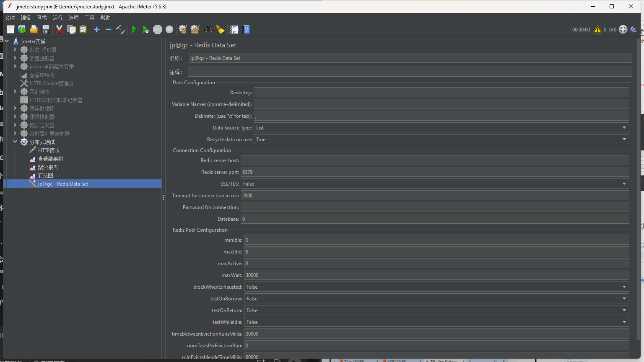Screen dimensions: 644x362
Task: Copy the selected element
Action: (71, 29)
